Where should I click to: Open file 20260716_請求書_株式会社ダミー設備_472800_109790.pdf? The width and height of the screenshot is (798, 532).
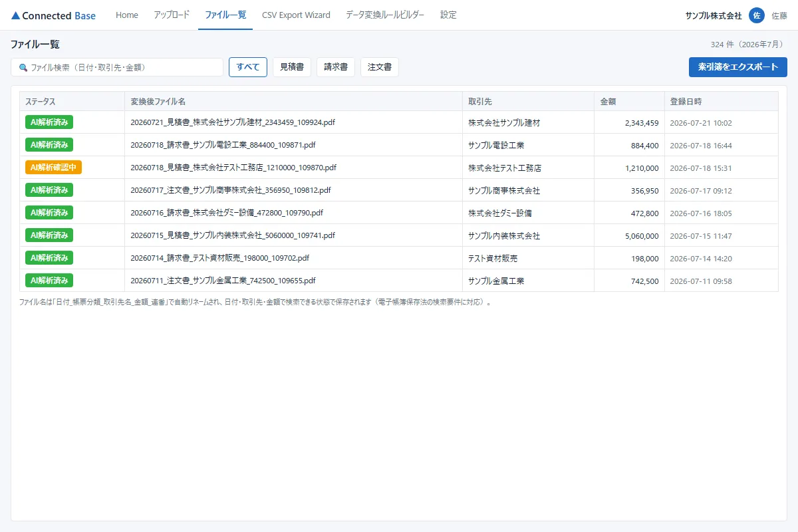point(227,213)
